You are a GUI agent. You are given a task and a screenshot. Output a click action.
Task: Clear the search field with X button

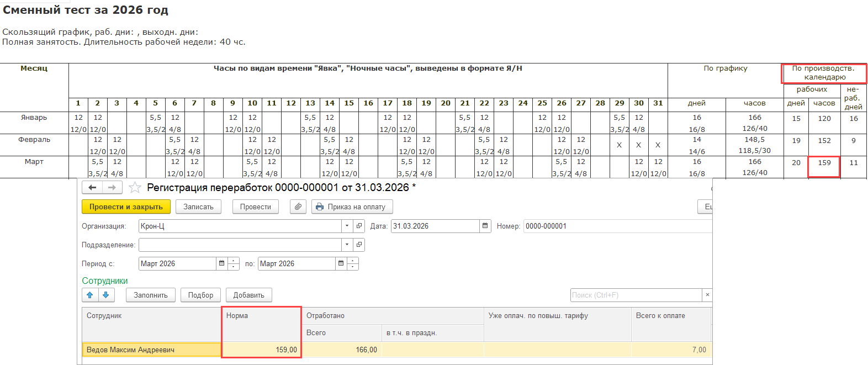[x=707, y=295]
